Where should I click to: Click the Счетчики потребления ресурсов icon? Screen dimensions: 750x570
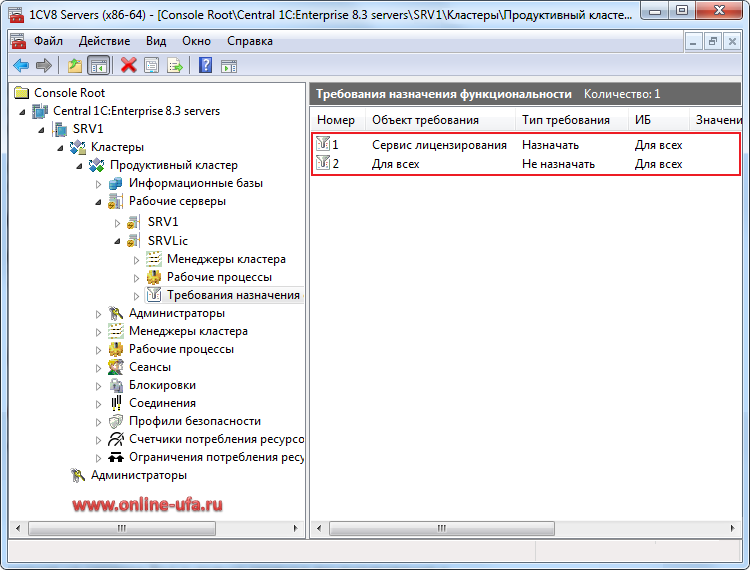tap(116, 439)
